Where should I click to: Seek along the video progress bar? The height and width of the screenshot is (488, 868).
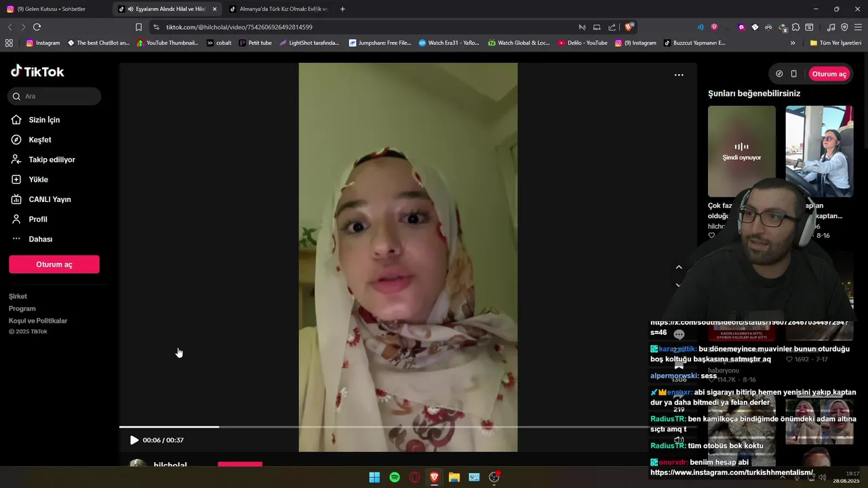pos(384,427)
